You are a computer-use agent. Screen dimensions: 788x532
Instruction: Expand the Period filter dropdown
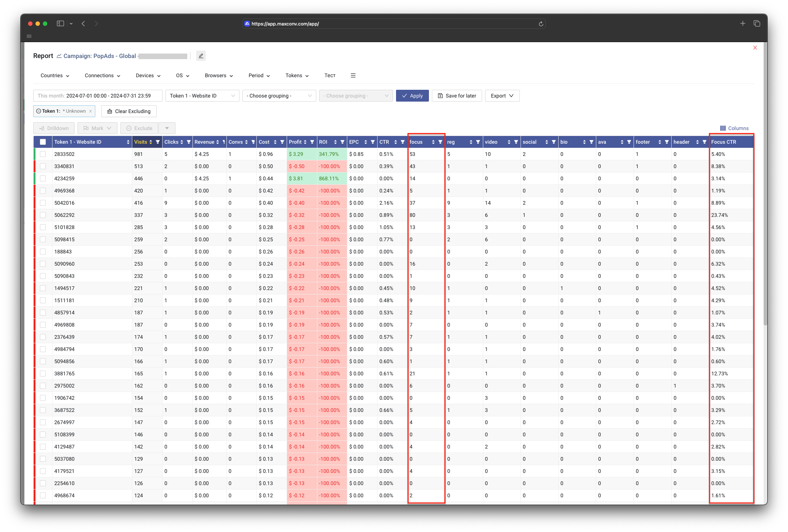[x=259, y=75]
